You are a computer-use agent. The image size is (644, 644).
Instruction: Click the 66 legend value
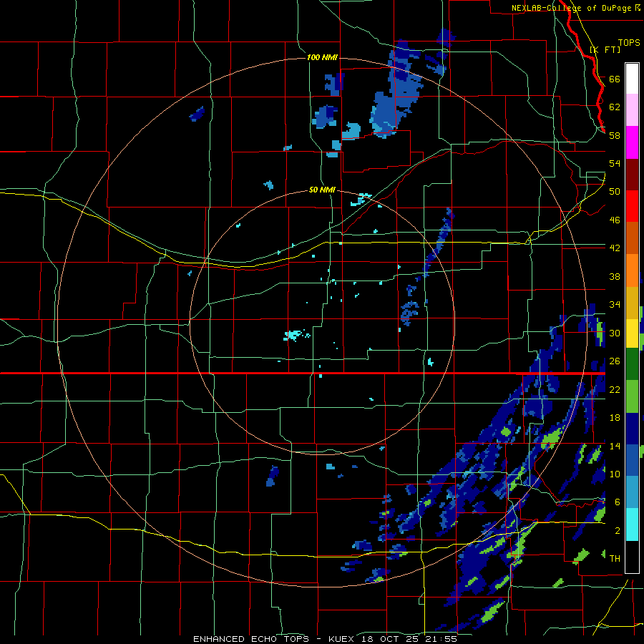[615, 79]
